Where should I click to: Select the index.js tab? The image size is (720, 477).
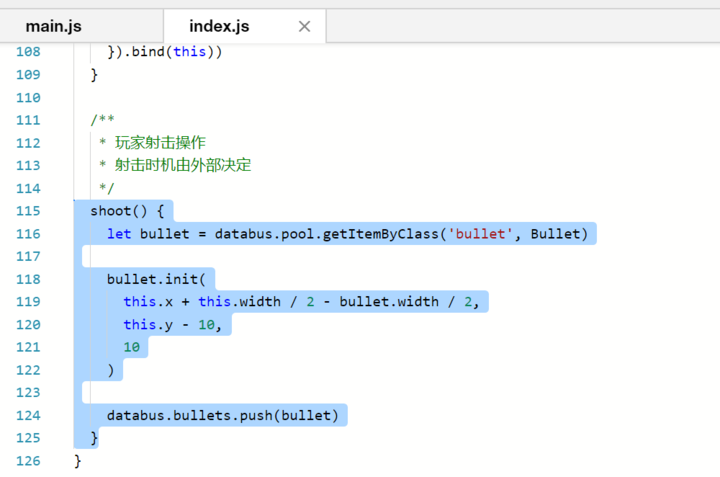pos(219,26)
